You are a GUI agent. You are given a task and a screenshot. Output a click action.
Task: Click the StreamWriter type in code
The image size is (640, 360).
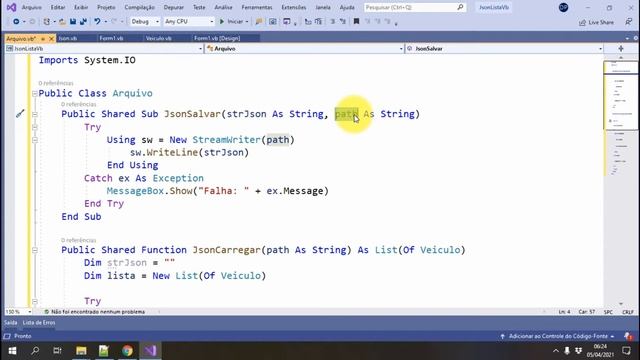point(227,140)
